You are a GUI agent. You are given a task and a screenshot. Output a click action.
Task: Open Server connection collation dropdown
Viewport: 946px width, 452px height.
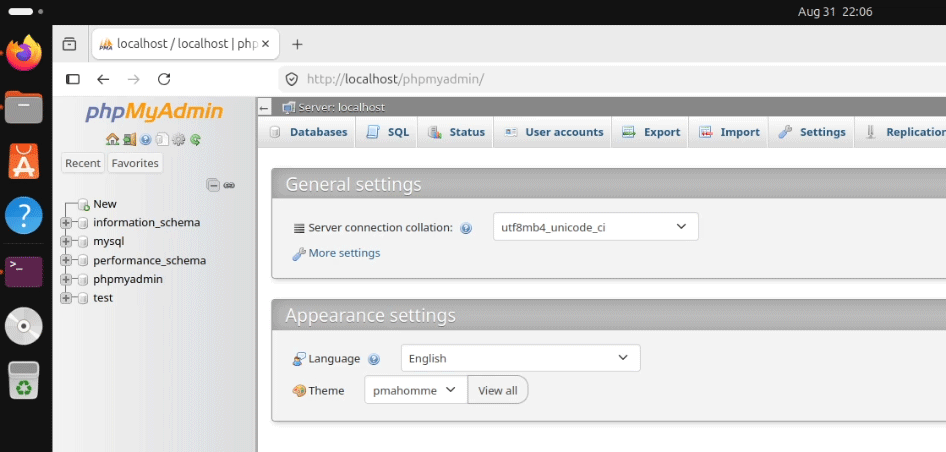595,227
